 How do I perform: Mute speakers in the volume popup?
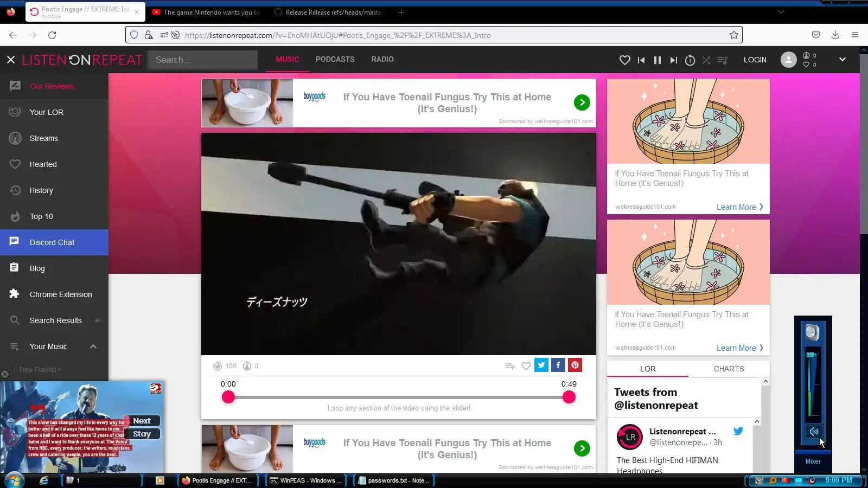coord(813,432)
